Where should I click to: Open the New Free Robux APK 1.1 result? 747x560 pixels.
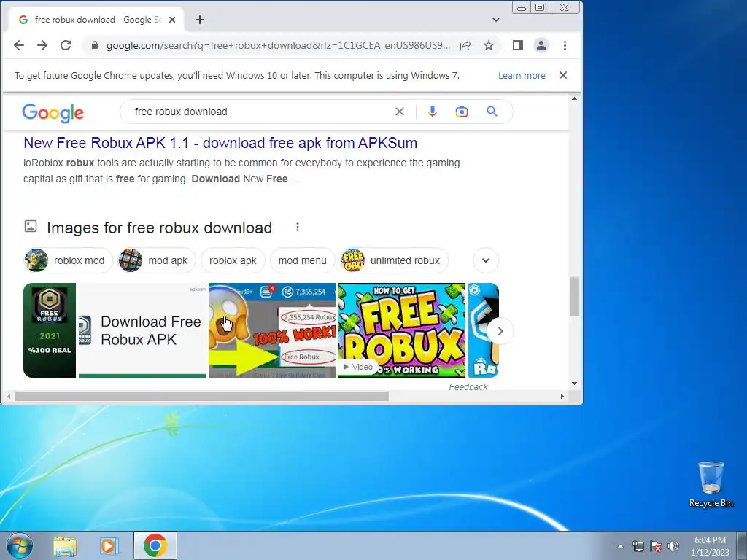[x=220, y=143]
